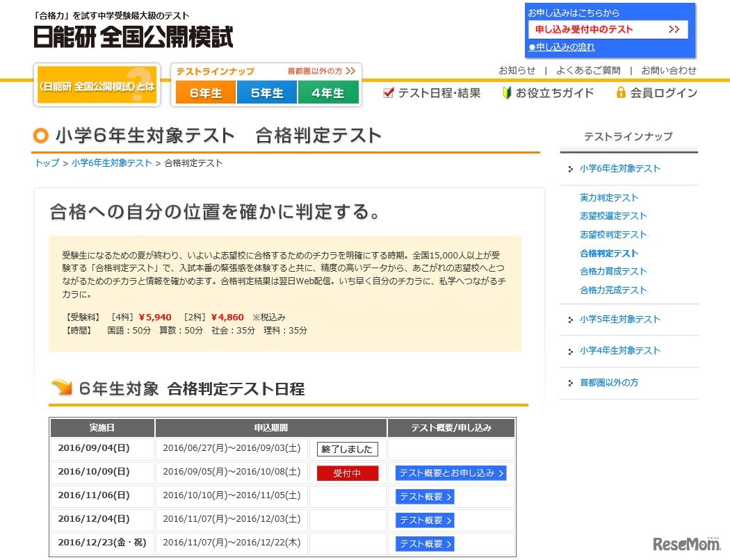The height and width of the screenshot is (560, 730).
Task: Expand 小学5年生対象テスト in the sidebar
Action: coord(619,319)
